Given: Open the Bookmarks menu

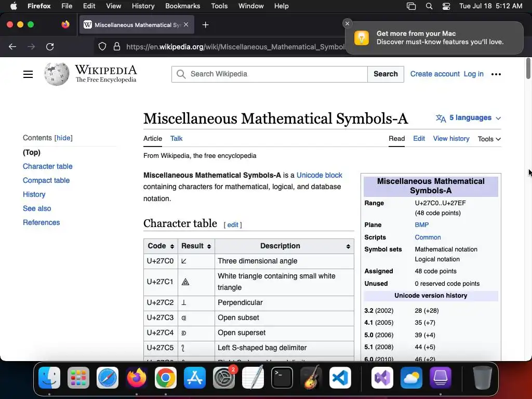Looking at the screenshot, I should (x=182, y=6).
